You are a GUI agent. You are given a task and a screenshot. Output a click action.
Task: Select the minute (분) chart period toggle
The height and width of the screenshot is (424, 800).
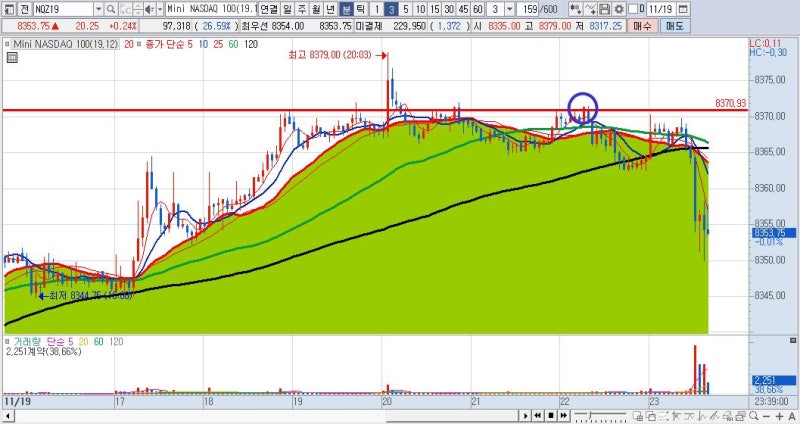pyautogui.click(x=346, y=9)
